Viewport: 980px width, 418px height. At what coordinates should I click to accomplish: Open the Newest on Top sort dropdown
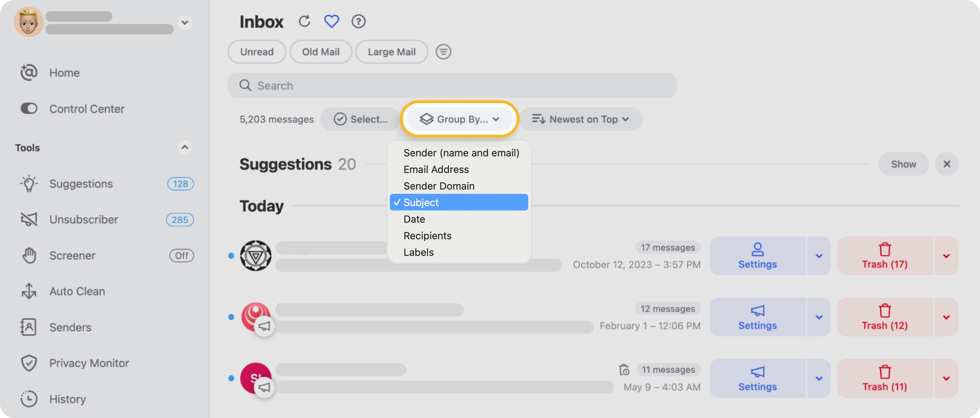pyautogui.click(x=580, y=119)
